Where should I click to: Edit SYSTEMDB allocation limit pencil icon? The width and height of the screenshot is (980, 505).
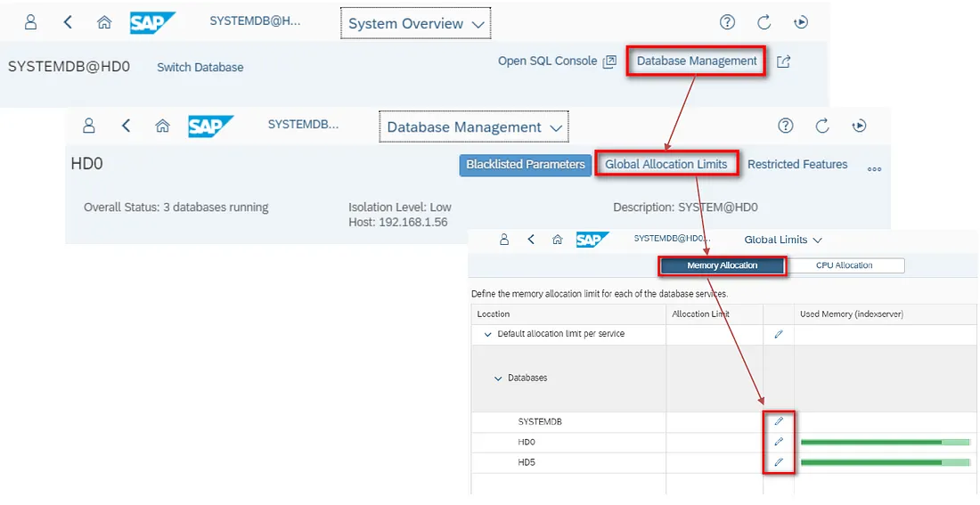tap(779, 421)
